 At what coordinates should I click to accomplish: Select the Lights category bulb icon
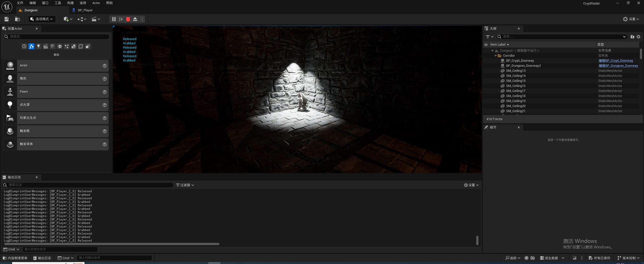tap(38, 46)
